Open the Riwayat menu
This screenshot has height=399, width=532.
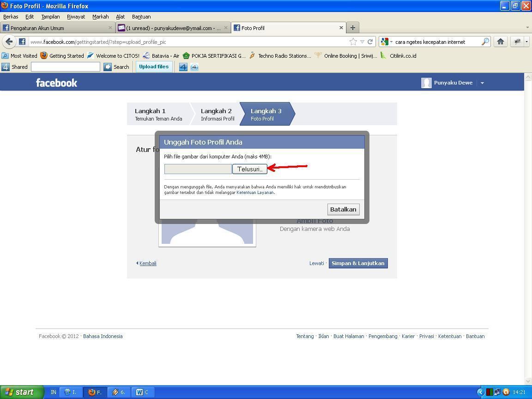76,17
